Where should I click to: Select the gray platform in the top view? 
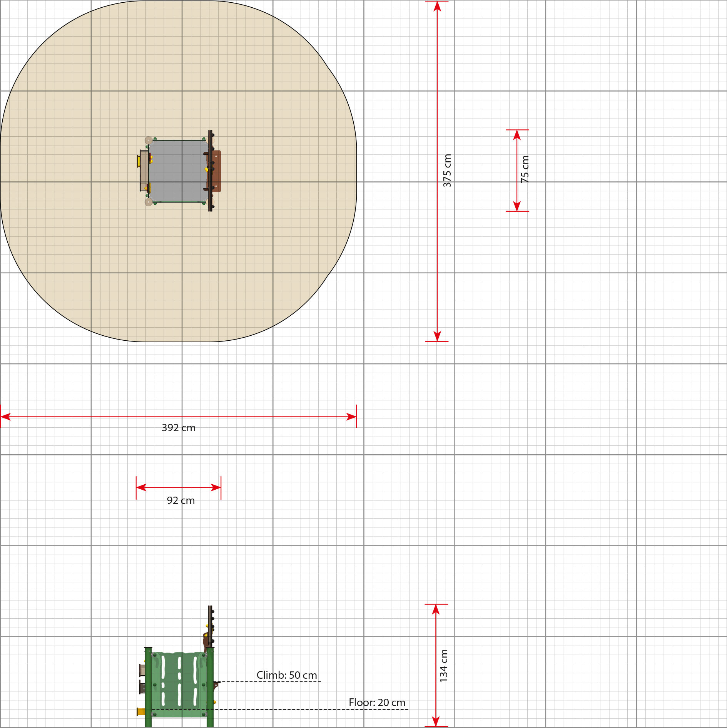(x=177, y=171)
